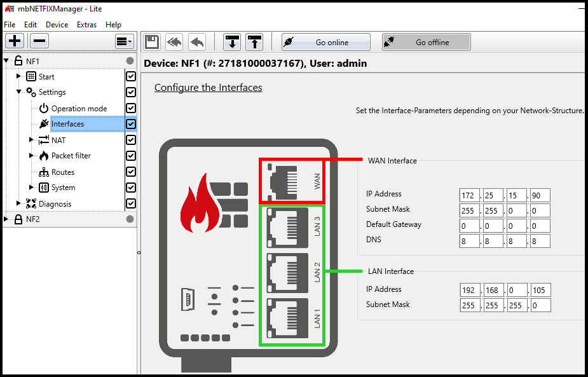Expand the NF2 device tree node

click(6, 219)
